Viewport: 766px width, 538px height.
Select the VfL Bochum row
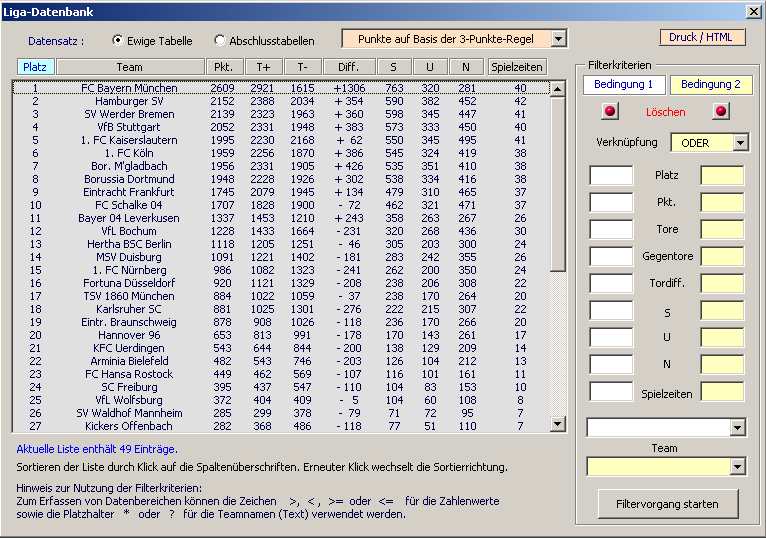tap(281, 231)
